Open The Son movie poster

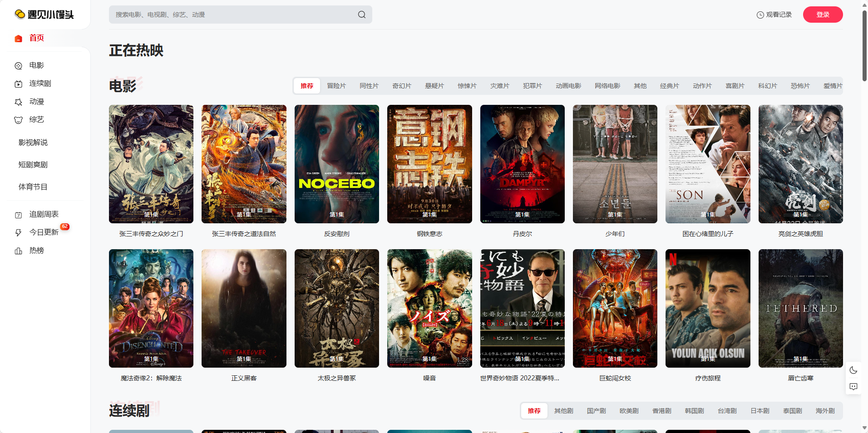click(708, 164)
